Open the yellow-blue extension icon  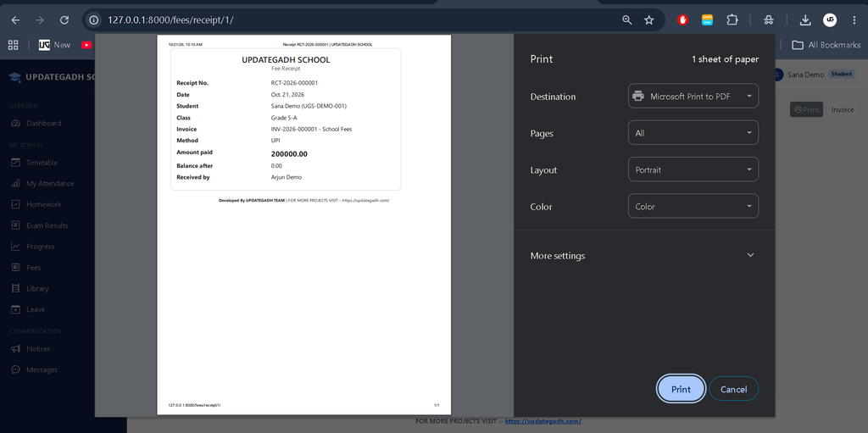[707, 20]
